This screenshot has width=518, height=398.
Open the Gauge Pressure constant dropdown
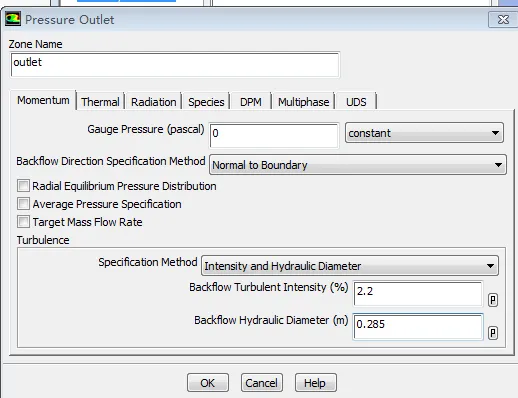pos(424,133)
